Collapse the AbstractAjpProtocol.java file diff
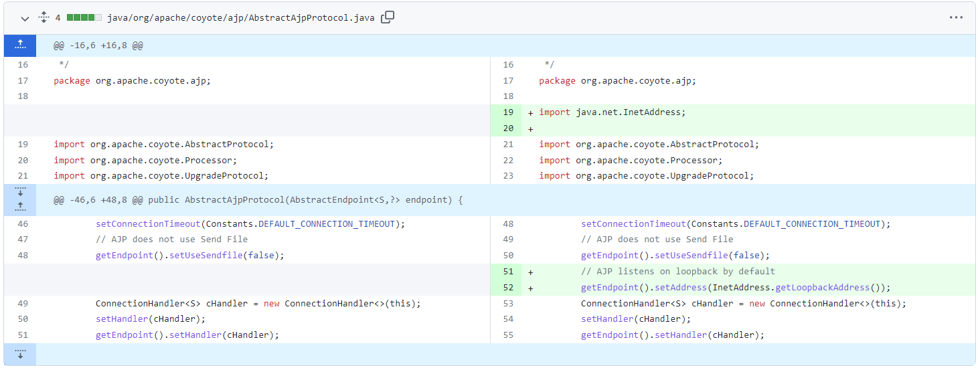The height and width of the screenshot is (374, 980). point(25,18)
